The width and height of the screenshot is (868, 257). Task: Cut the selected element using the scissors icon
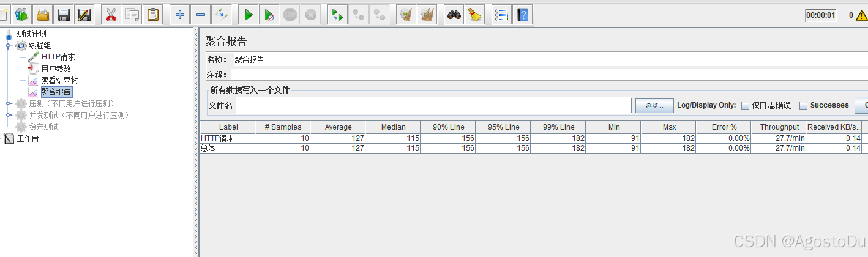click(x=111, y=14)
